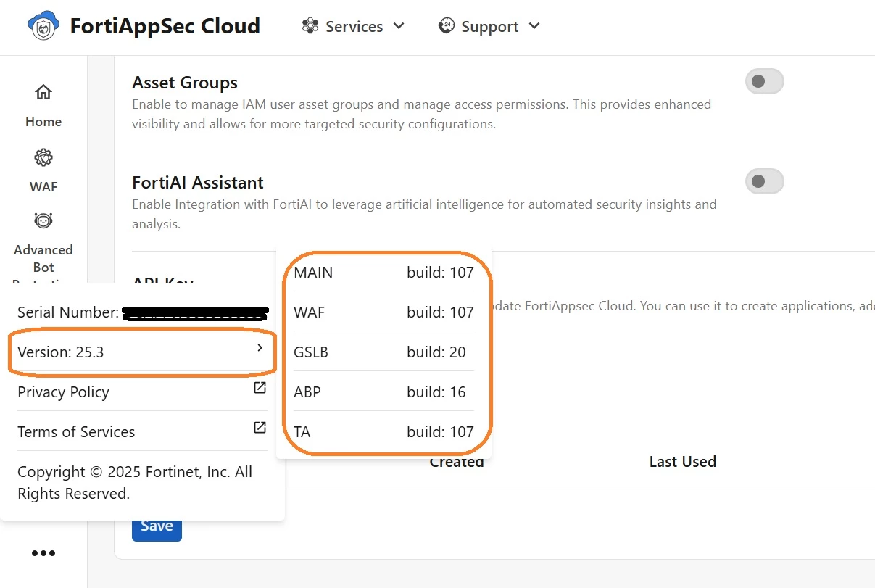Click the Services hexagon icon
875x588 pixels.
click(x=310, y=26)
